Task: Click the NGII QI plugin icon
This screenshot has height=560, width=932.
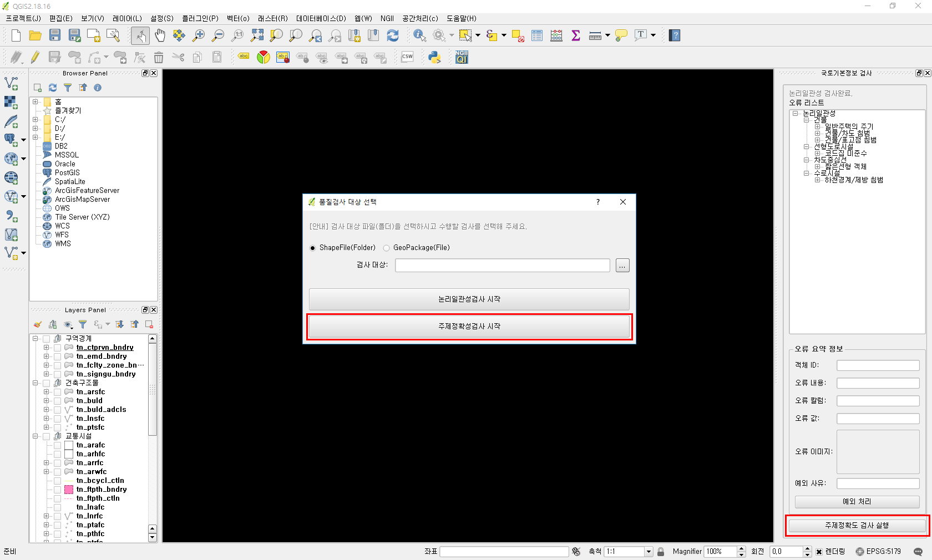Action: (x=462, y=57)
